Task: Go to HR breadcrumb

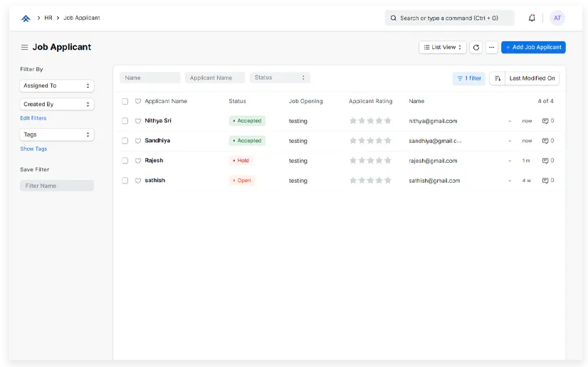Action: click(x=48, y=18)
